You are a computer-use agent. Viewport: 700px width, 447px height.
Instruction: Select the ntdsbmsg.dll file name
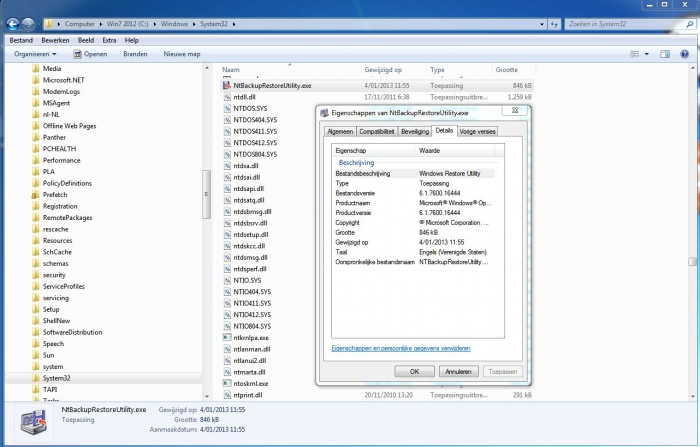click(x=252, y=212)
